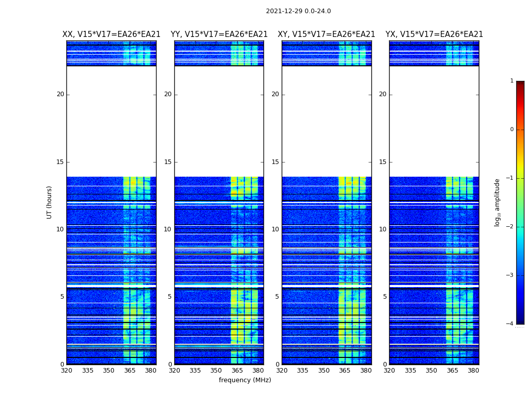Click the XY, V15*V17=EA26*EA21 panel title

pos(326,34)
